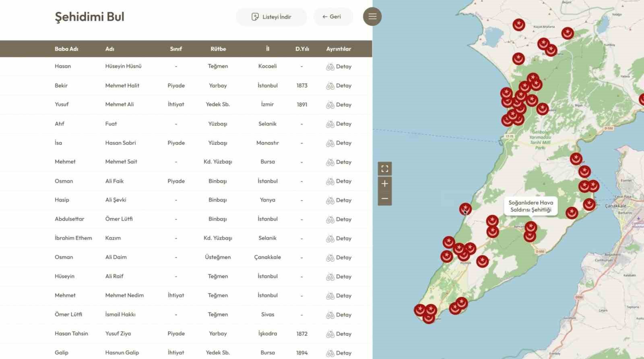
Task: Open detail icon for Hüseyin Hüsnü
Action: pos(330,67)
